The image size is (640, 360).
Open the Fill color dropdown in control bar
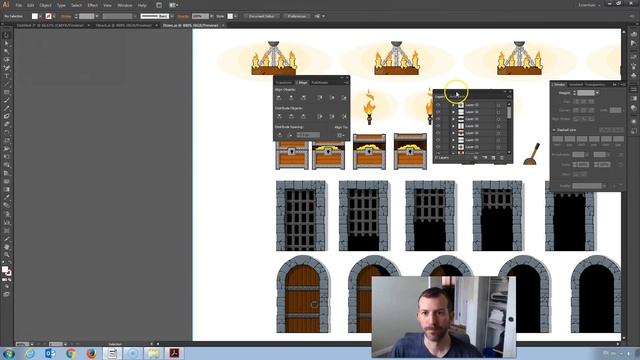(x=40, y=16)
